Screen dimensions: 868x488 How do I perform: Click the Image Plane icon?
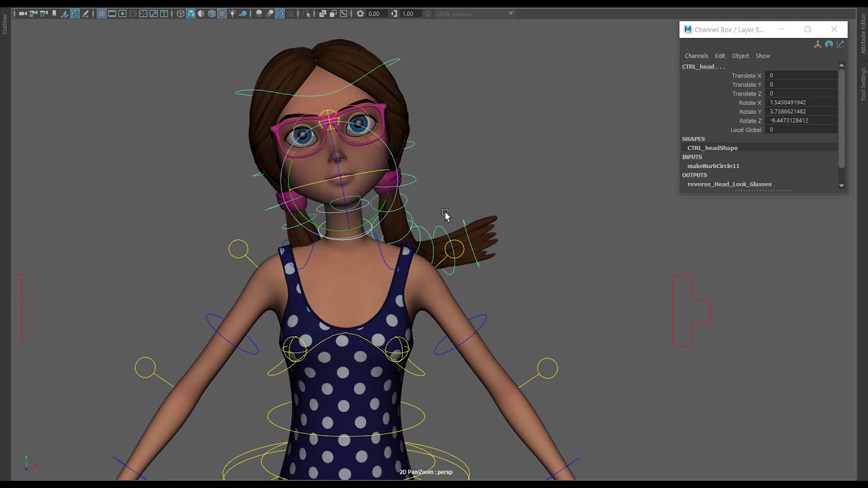tap(64, 14)
